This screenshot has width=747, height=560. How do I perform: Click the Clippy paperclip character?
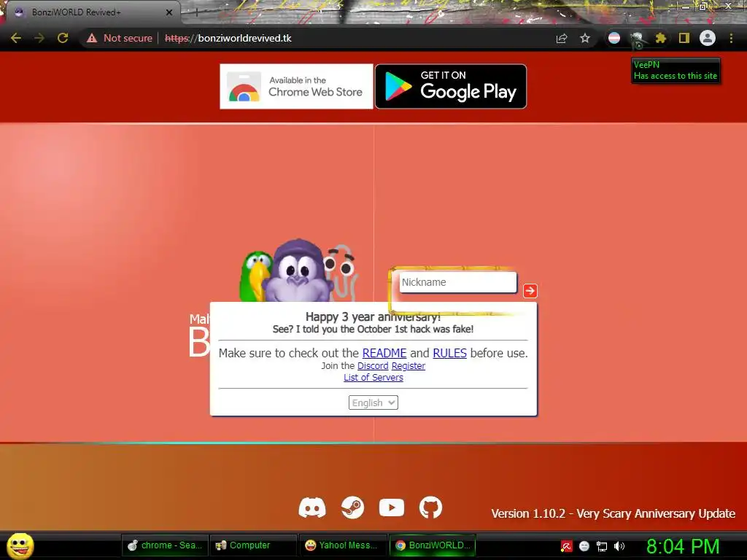342,273
